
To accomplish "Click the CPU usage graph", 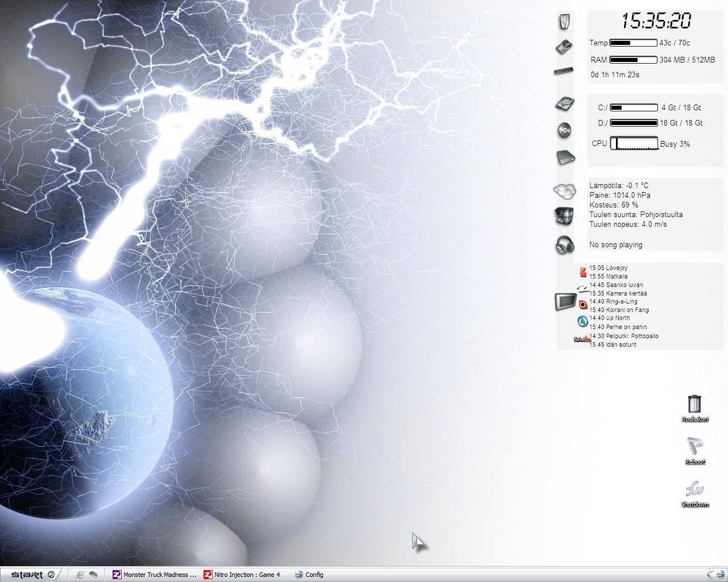I will pyautogui.click(x=634, y=143).
